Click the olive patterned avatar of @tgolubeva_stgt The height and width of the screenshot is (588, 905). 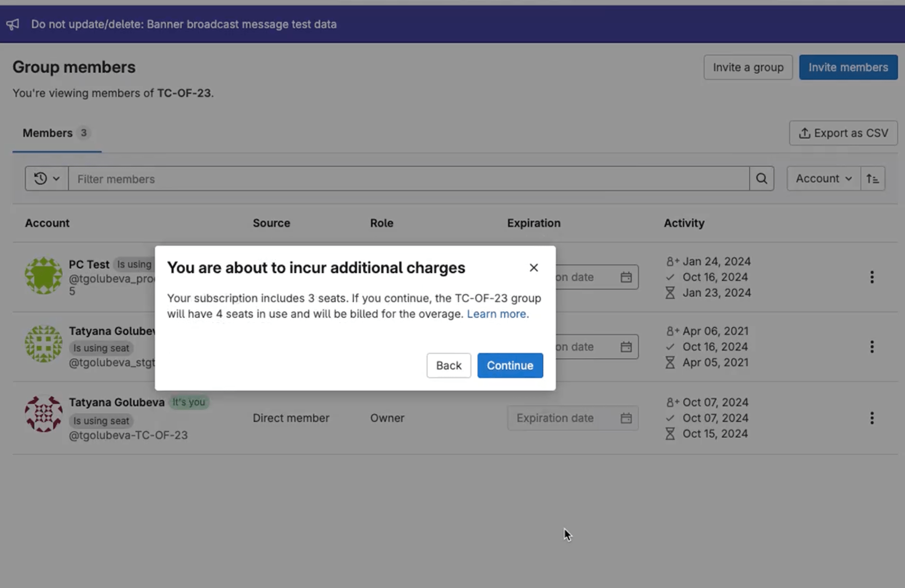(43, 344)
